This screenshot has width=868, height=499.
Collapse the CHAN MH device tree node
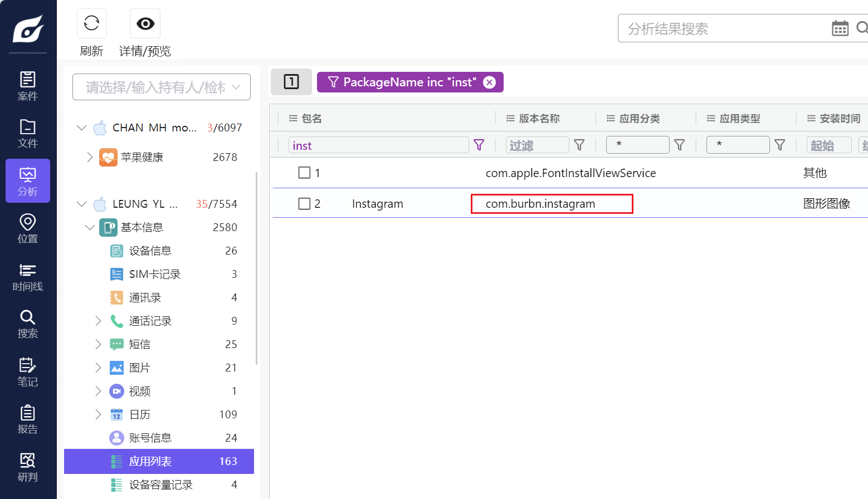point(82,128)
